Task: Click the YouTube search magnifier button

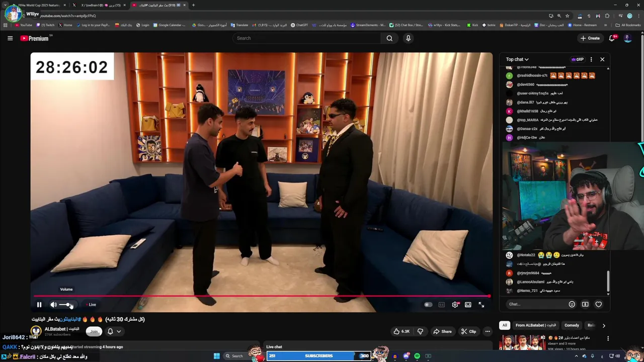Action: pos(389,38)
